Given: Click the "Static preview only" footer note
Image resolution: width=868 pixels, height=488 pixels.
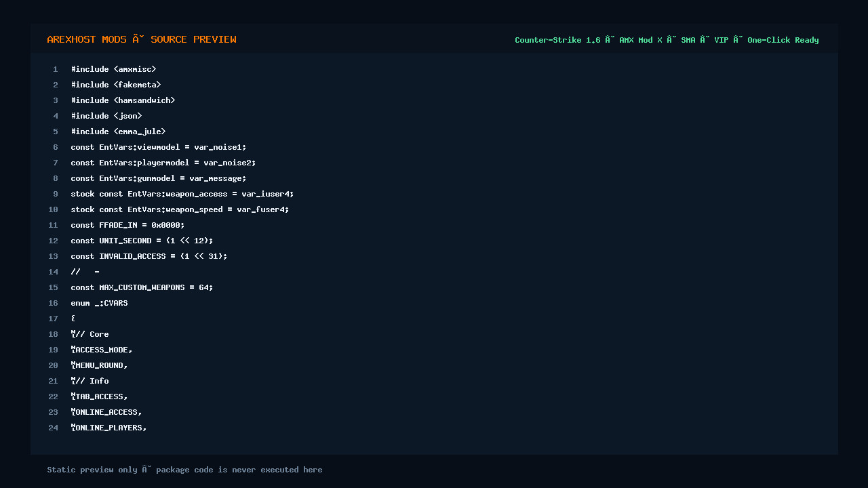Looking at the screenshot, I should pos(184,470).
